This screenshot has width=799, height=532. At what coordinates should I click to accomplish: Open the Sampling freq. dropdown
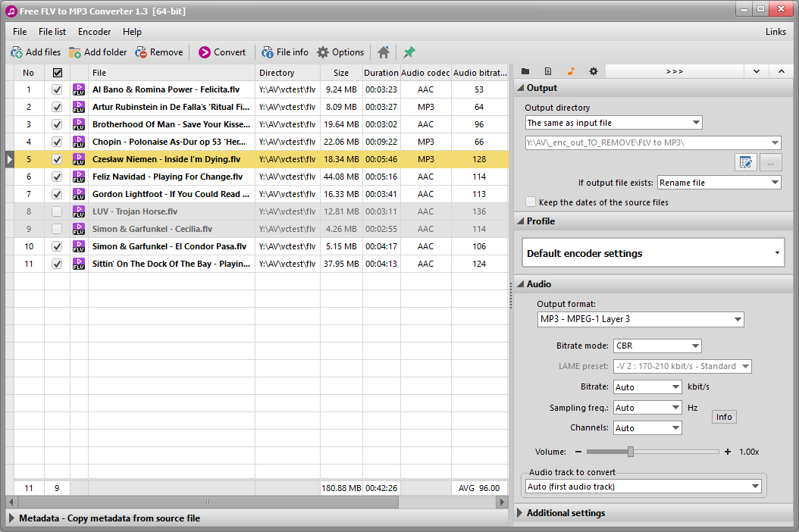[x=647, y=408]
